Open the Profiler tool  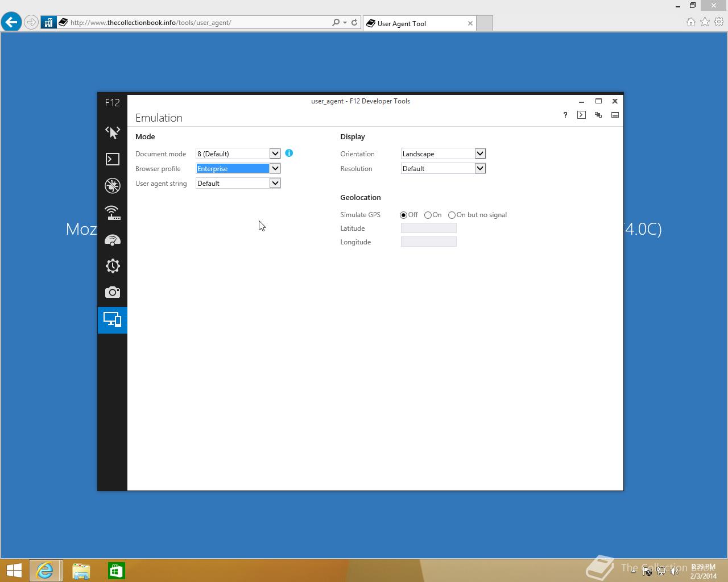pyautogui.click(x=113, y=266)
